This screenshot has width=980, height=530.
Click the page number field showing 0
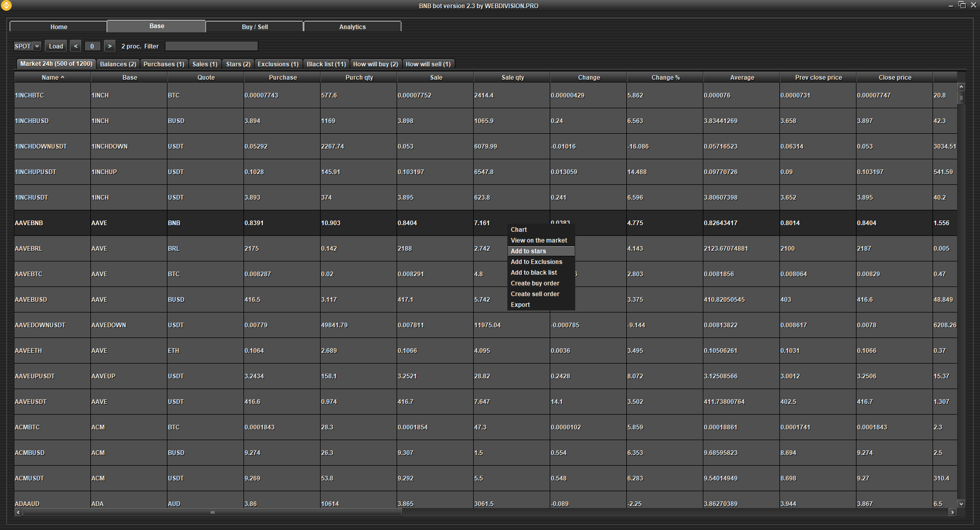point(92,46)
